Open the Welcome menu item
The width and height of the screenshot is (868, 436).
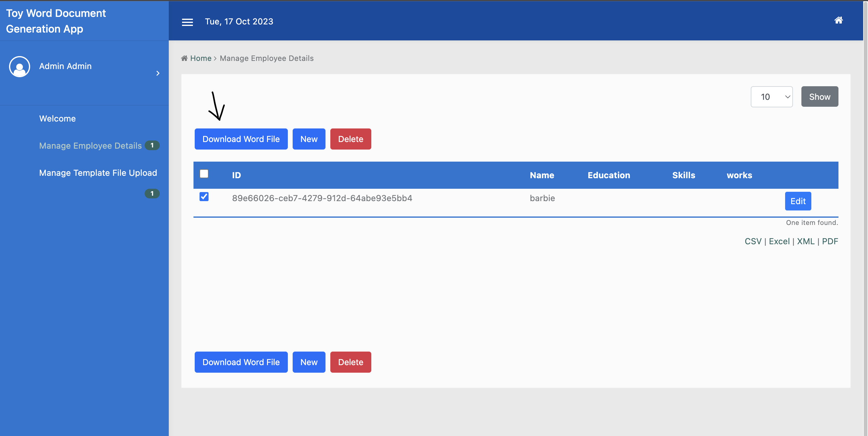(57, 119)
